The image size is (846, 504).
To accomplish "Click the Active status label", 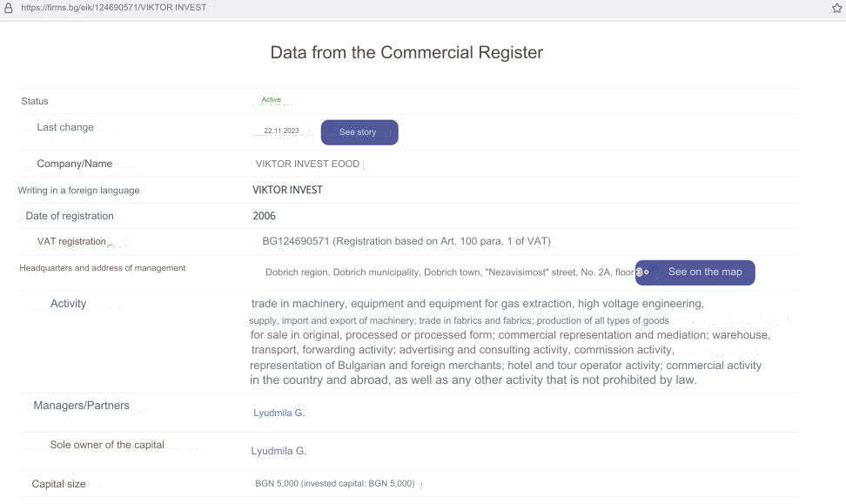I will point(272,99).
